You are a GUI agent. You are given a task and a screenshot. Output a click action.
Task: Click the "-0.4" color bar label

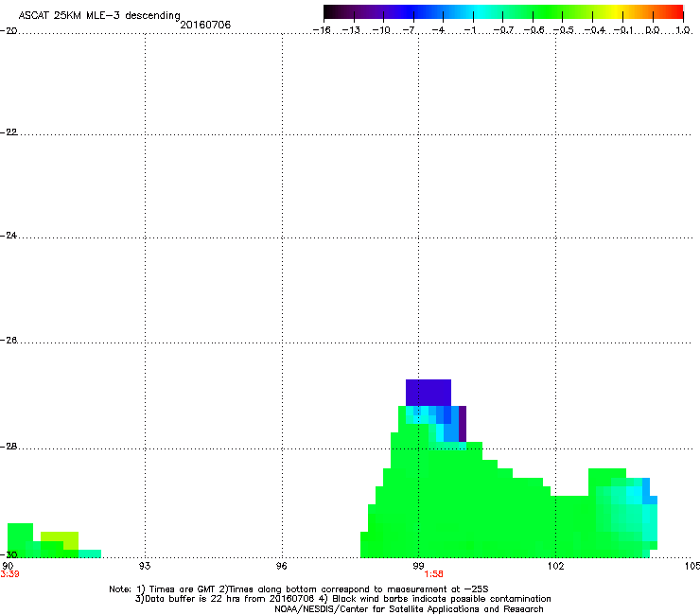click(595, 30)
